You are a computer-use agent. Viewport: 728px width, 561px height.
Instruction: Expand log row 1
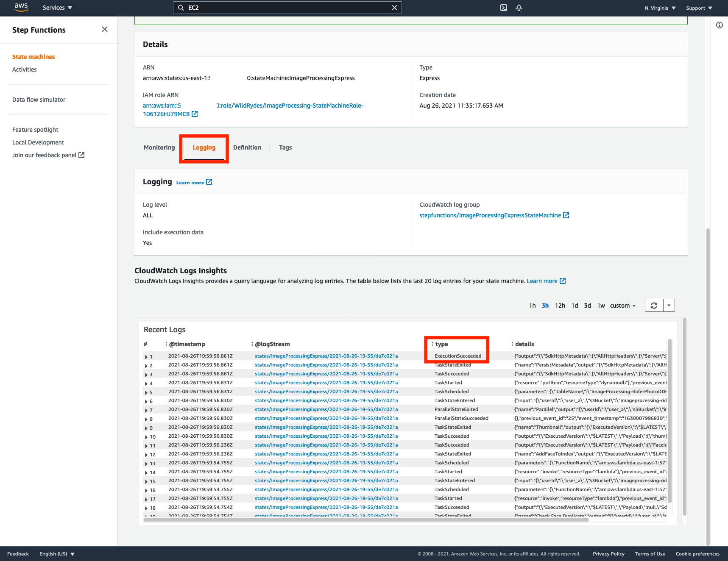tap(147, 357)
